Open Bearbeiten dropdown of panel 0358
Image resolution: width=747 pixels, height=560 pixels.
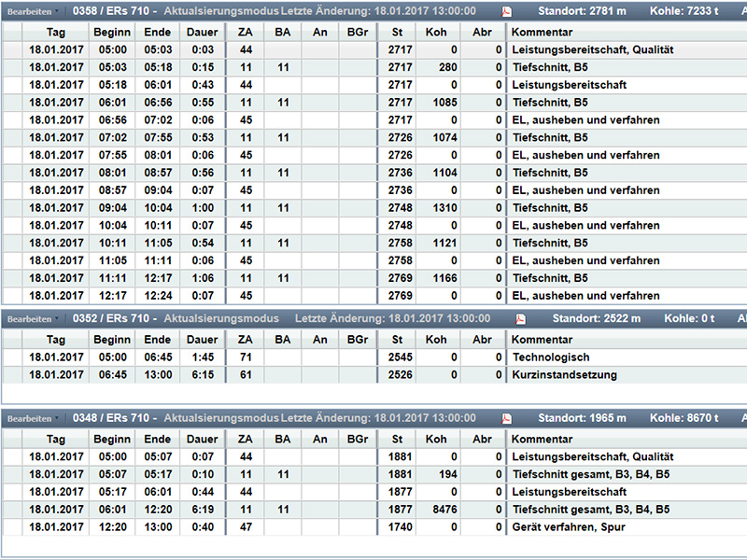(x=30, y=12)
